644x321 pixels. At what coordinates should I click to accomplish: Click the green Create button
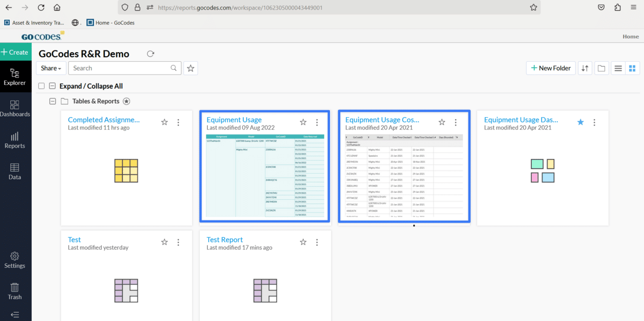coord(15,52)
